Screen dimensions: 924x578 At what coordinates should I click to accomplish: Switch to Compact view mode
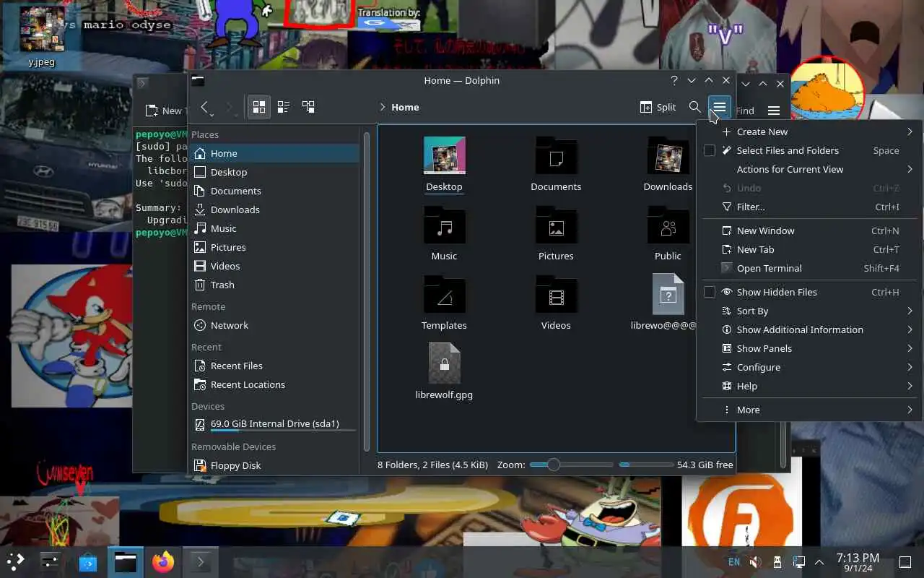pos(284,107)
